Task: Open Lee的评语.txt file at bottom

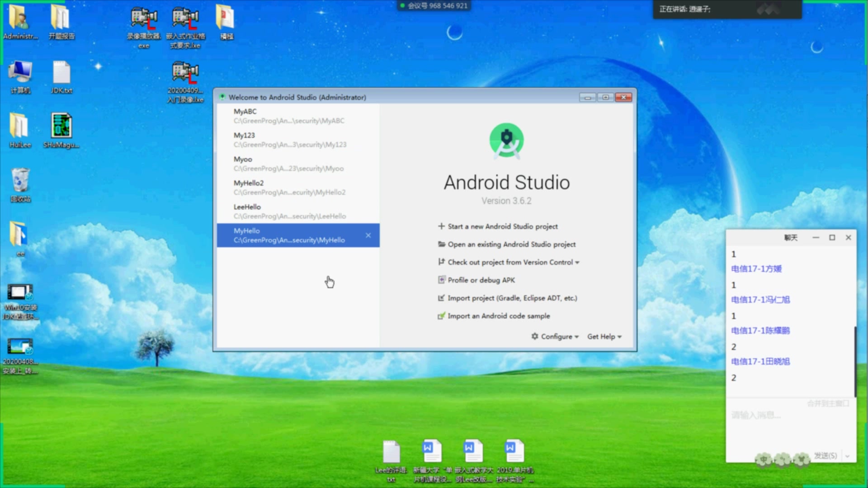Action: [x=391, y=460]
